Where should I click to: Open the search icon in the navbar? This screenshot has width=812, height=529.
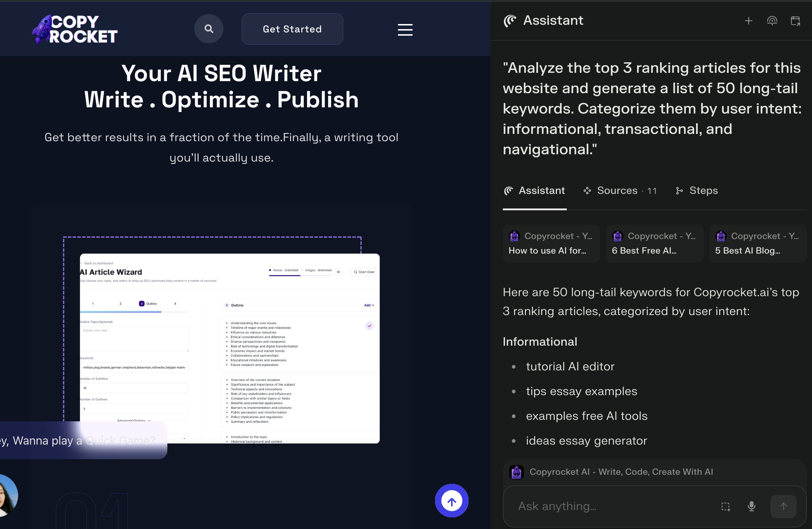pyautogui.click(x=209, y=28)
